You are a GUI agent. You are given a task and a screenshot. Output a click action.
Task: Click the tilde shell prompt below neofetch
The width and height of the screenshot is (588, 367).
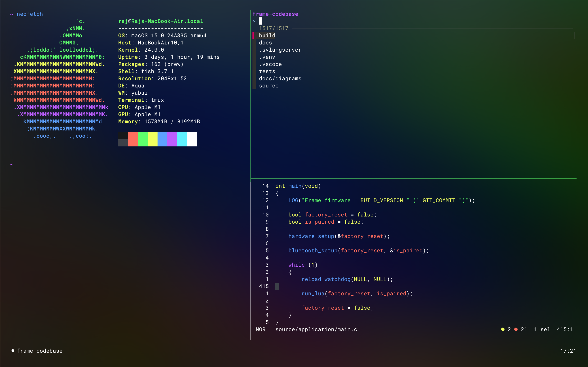tap(12, 165)
